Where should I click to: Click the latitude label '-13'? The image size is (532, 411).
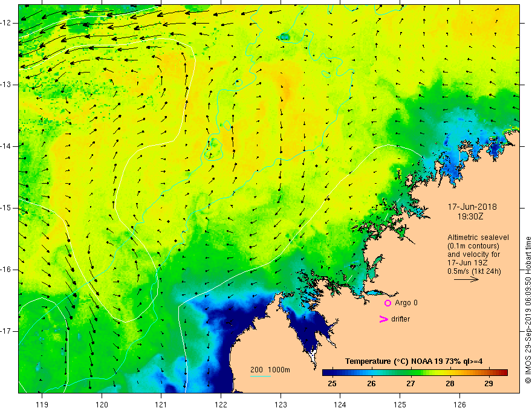coord(7,85)
